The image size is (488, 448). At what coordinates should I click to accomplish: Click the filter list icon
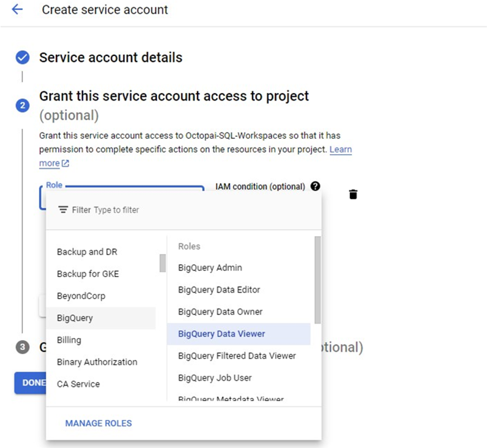tap(64, 210)
